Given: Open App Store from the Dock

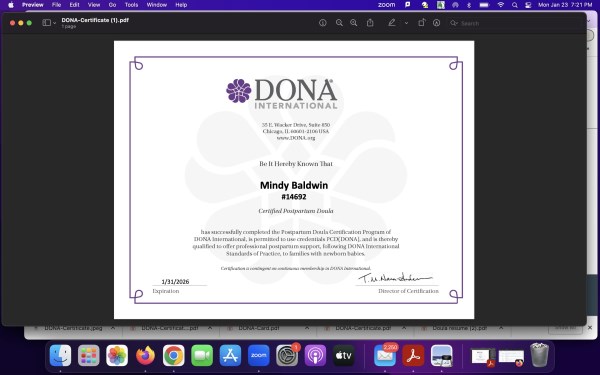Looking at the screenshot, I should click(x=230, y=355).
